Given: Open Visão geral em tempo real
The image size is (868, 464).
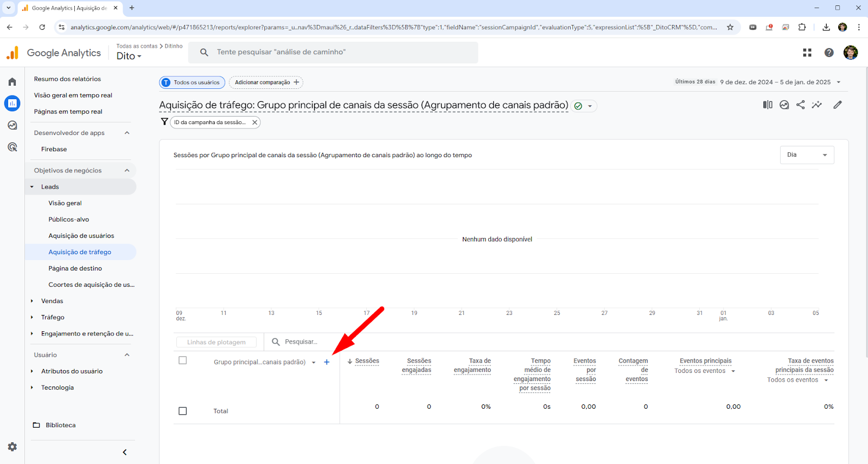Looking at the screenshot, I should [73, 95].
